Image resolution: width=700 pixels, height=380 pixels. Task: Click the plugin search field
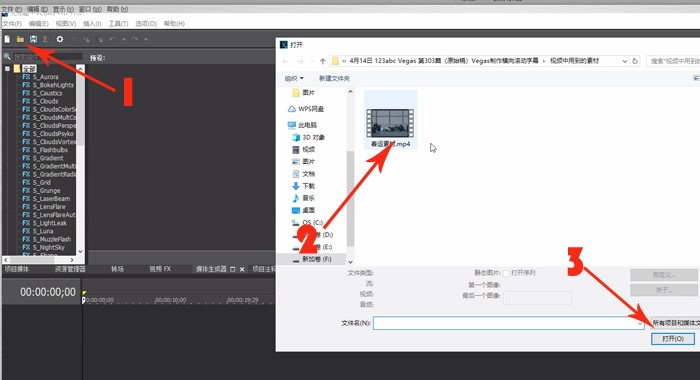48,57
